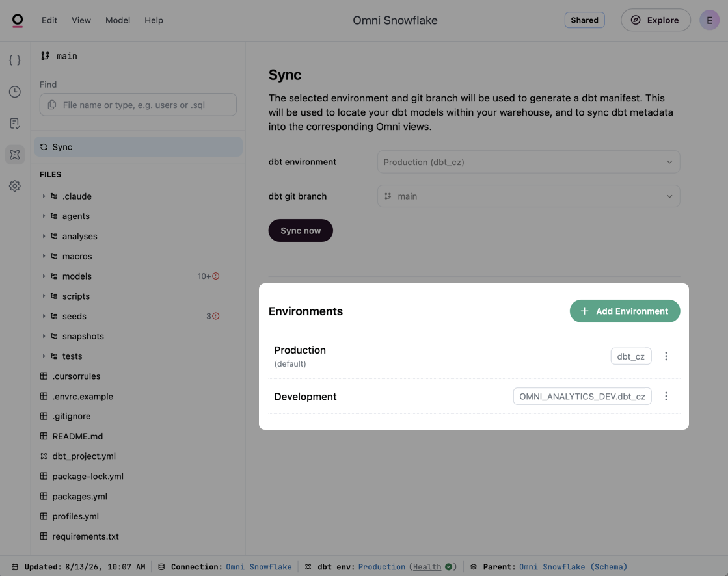Click the Production environment name

(300, 350)
